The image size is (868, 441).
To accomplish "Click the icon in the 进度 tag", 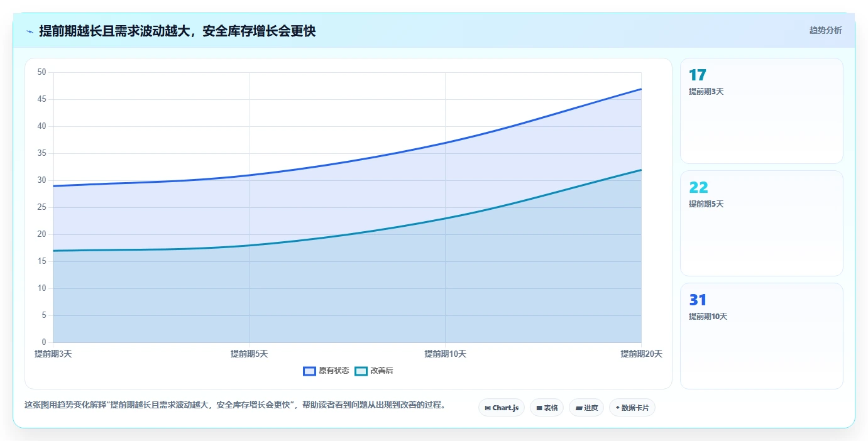I will tap(579, 408).
